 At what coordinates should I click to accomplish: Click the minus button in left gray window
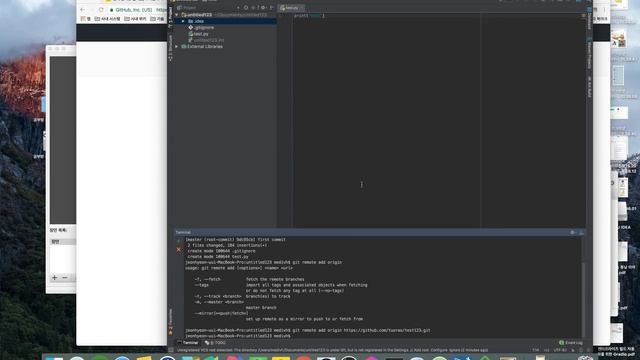point(64,278)
